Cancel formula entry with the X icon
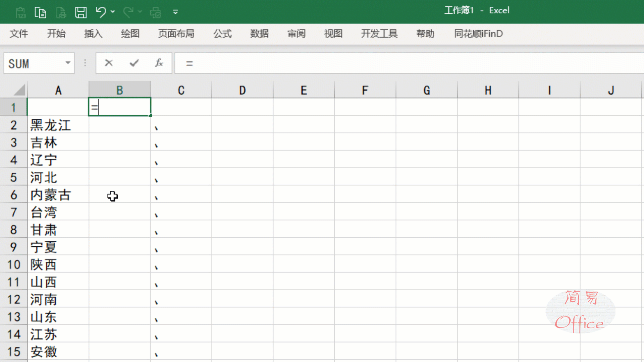 point(109,63)
